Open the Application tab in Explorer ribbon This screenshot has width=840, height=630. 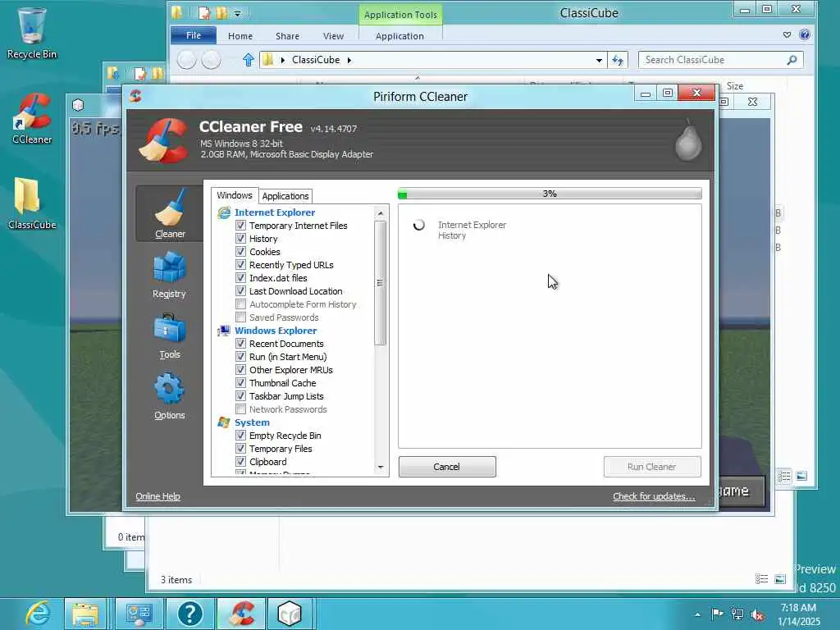coord(399,36)
